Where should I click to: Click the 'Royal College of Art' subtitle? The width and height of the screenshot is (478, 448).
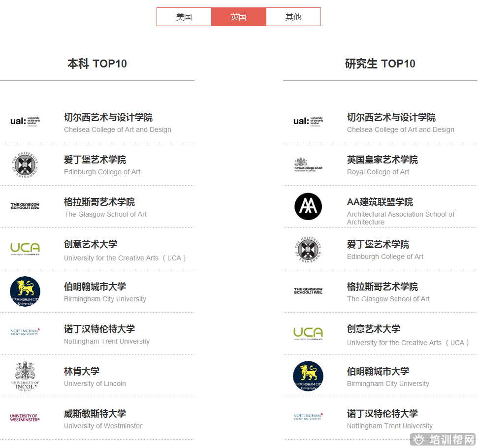pyautogui.click(x=378, y=172)
